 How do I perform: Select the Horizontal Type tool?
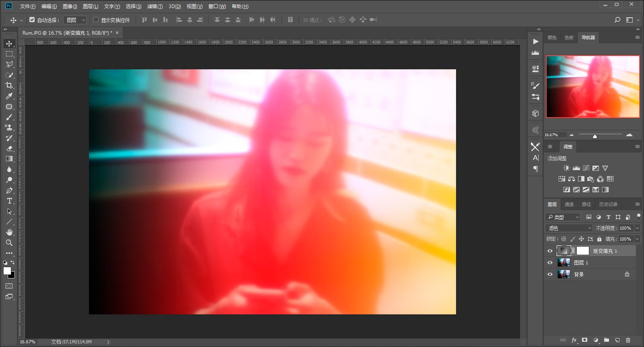pos(9,201)
